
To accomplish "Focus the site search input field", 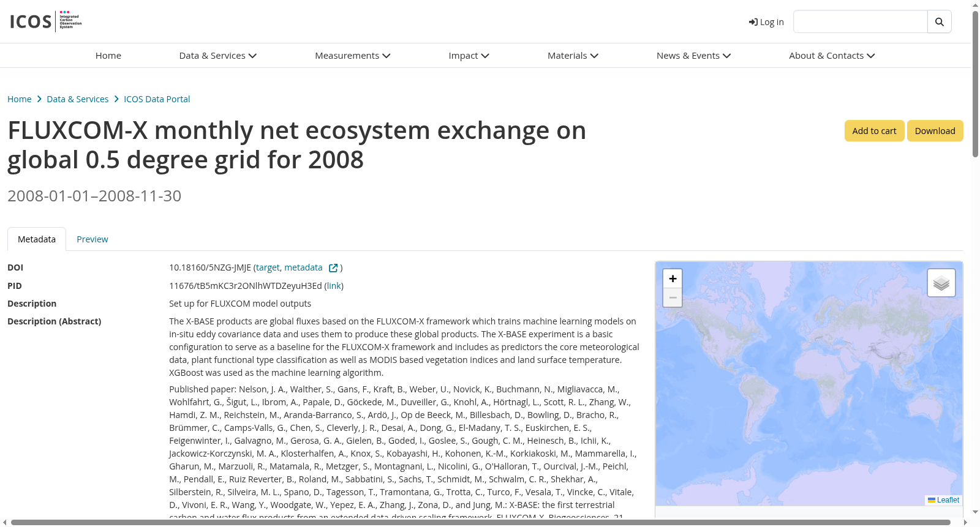I will pos(860,22).
